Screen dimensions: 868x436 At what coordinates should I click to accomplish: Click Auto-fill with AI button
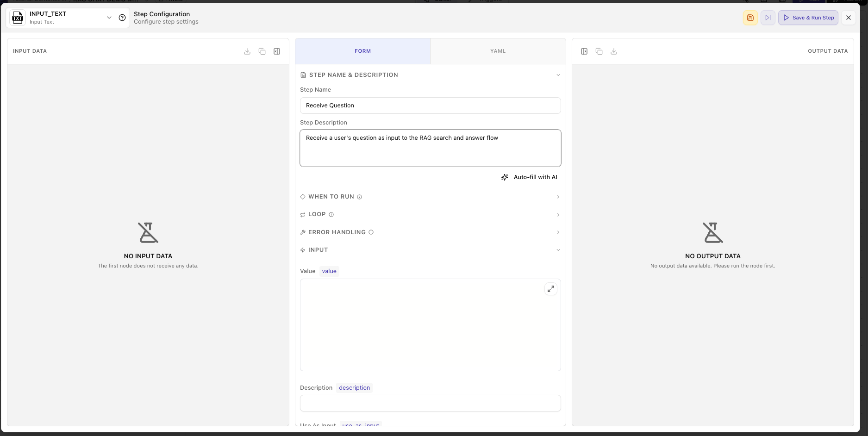(x=529, y=177)
